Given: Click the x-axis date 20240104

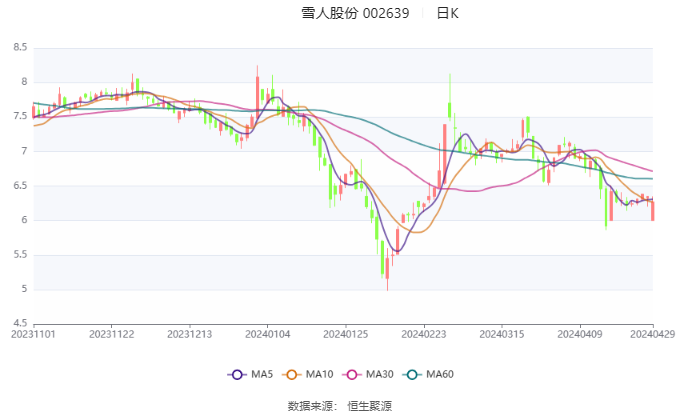Looking at the screenshot, I should 268,334.
